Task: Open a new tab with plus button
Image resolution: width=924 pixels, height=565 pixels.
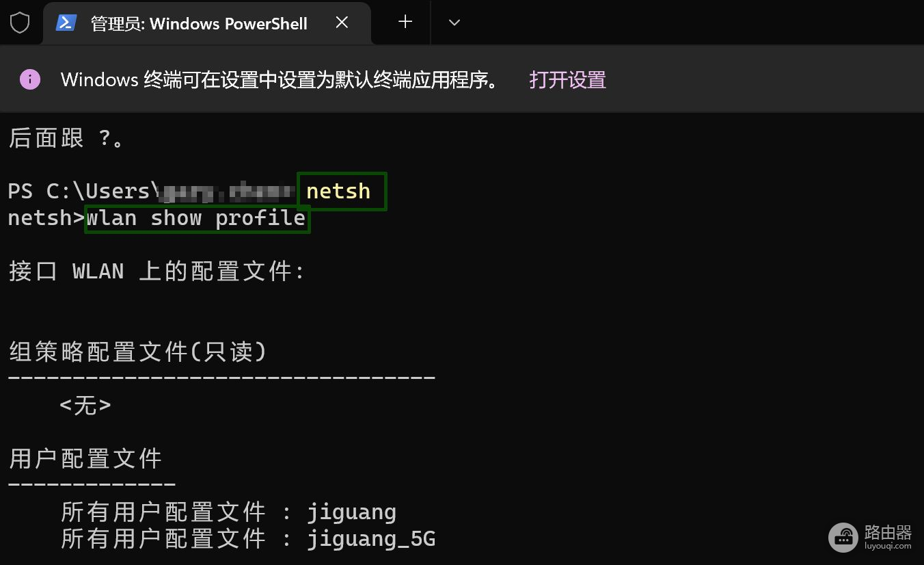Action: pos(405,22)
